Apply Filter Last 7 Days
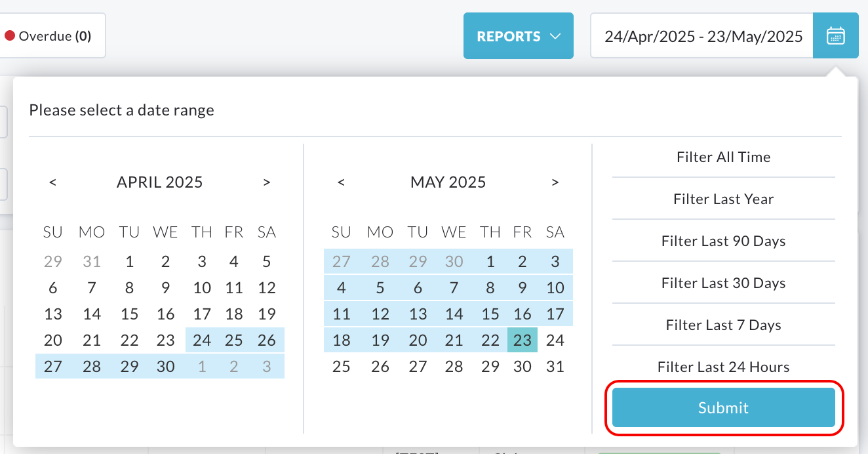Viewport: 868px width, 454px height. [724, 325]
